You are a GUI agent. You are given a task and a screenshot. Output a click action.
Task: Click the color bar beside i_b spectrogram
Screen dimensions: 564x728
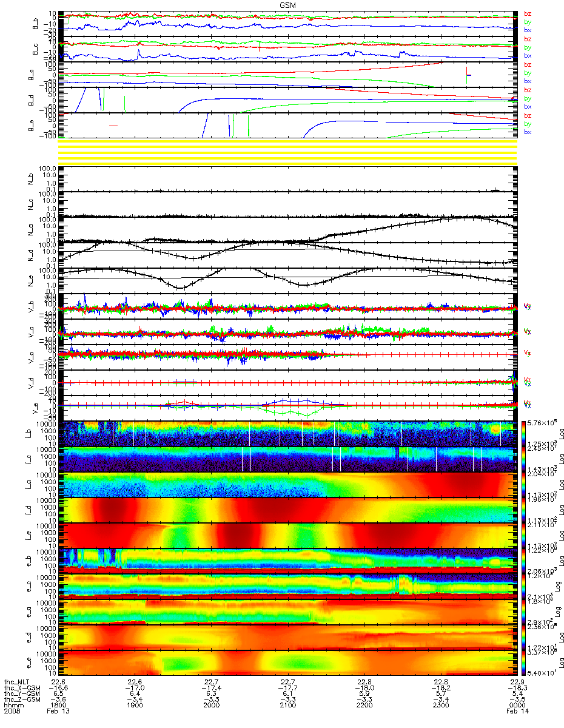(x=523, y=434)
